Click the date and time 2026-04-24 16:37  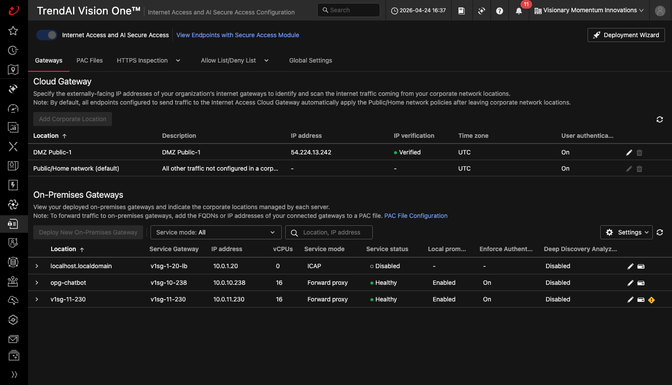pyautogui.click(x=418, y=10)
